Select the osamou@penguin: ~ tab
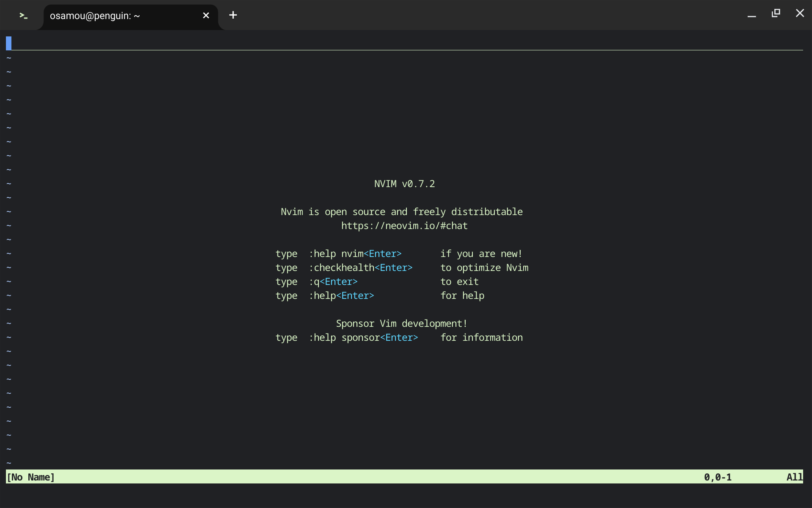Viewport: 812px width, 508px height. (x=95, y=16)
